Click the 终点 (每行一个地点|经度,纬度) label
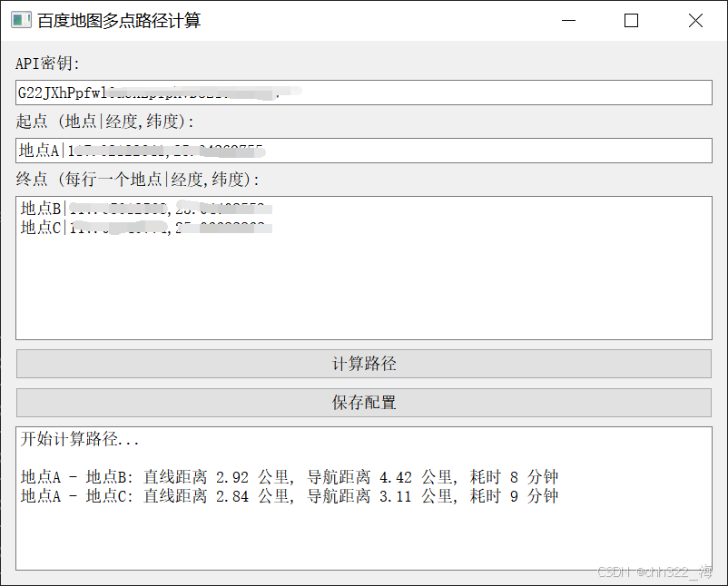The image size is (728, 586). tap(137, 179)
